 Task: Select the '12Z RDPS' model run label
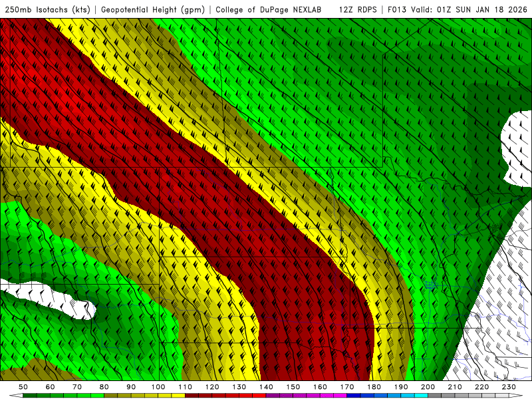(x=358, y=10)
